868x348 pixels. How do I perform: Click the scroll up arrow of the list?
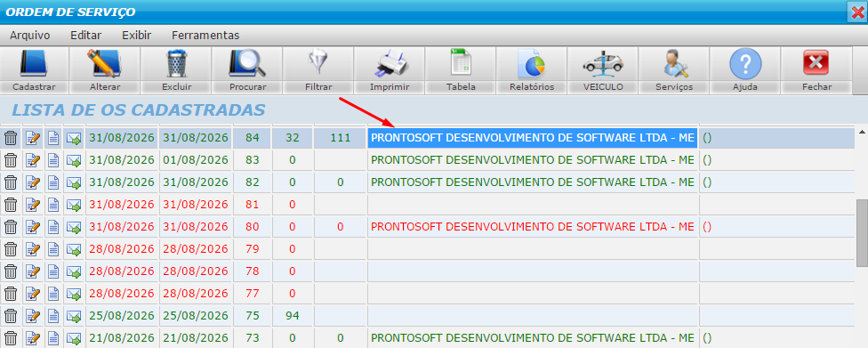pyautogui.click(x=862, y=132)
